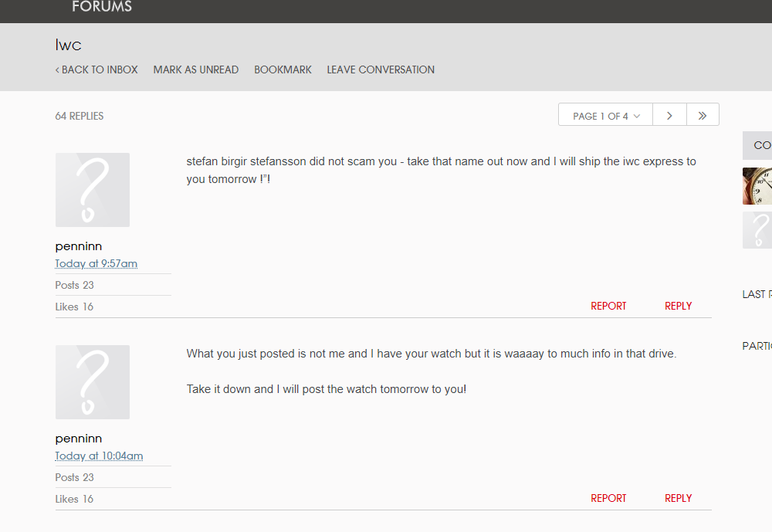Click the FORUMS navigation item
The width and height of the screenshot is (772, 532).
coord(102,7)
